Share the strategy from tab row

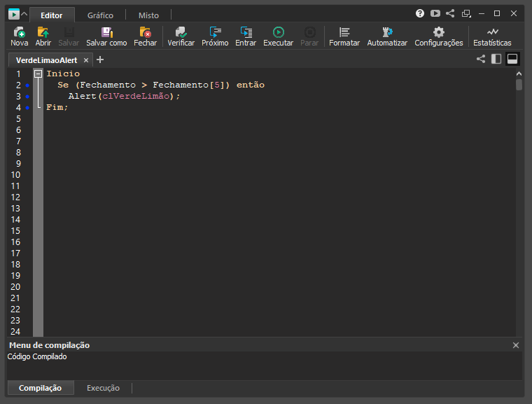(x=481, y=59)
